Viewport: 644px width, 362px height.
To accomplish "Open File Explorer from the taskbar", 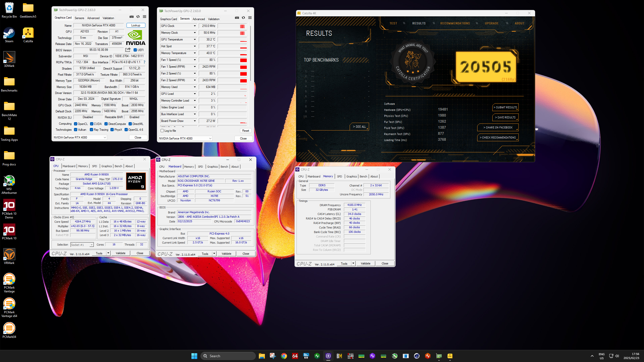I will pos(262,356).
